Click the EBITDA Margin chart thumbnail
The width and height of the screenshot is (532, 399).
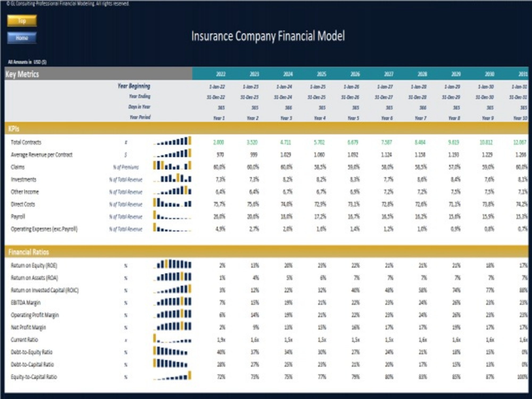click(x=173, y=303)
